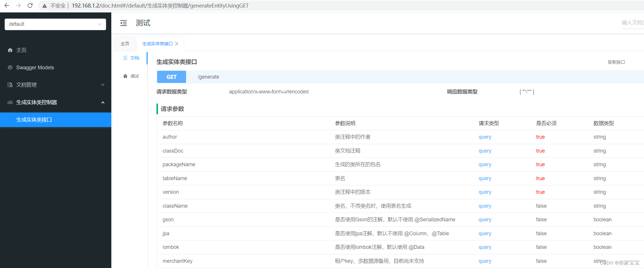Click the document icon beside 文档管理

tap(10, 85)
